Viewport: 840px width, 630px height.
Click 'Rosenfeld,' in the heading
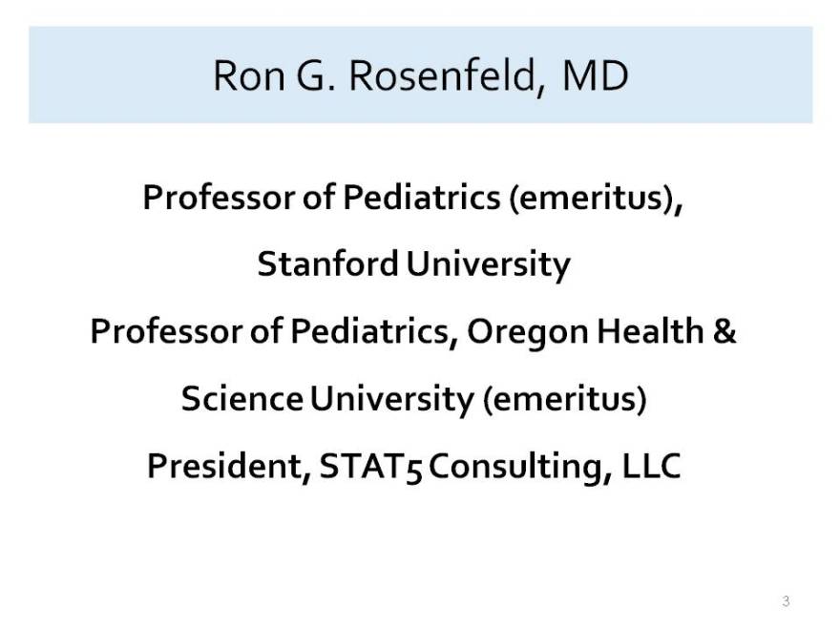tap(447, 76)
